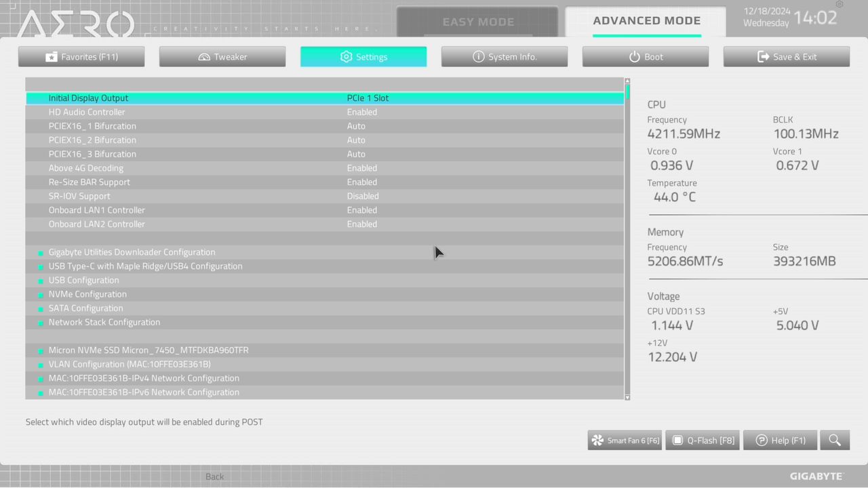Click the SR-IOV Support label
868x488 pixels.
click(x=79, y=196)
